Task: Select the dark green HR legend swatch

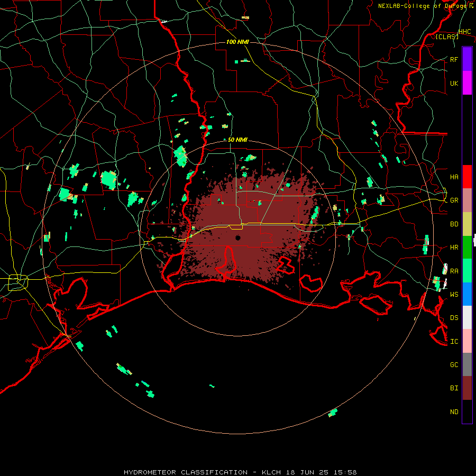Action: tap(467, 247)
